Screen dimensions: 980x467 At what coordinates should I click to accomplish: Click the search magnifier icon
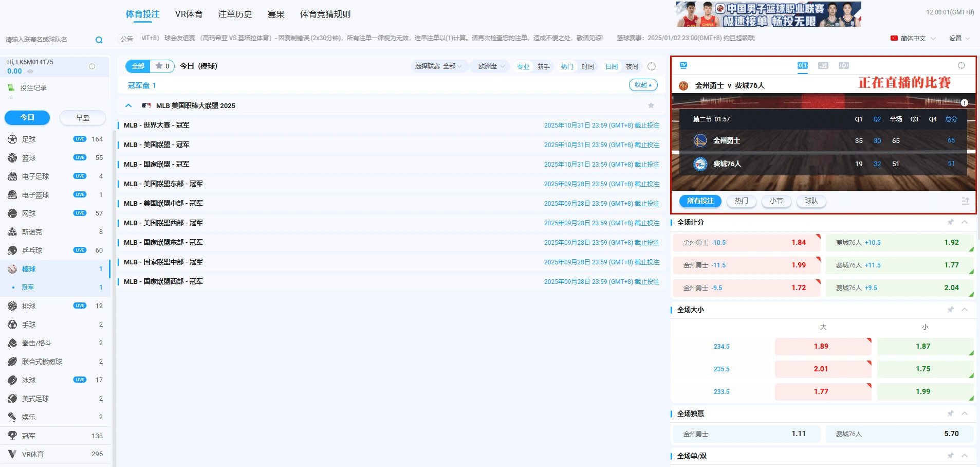point(99,40)
